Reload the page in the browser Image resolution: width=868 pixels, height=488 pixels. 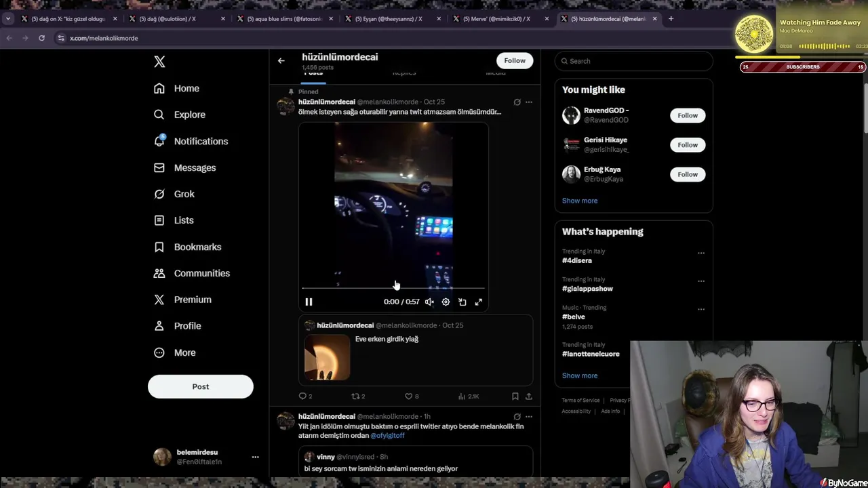41,38
